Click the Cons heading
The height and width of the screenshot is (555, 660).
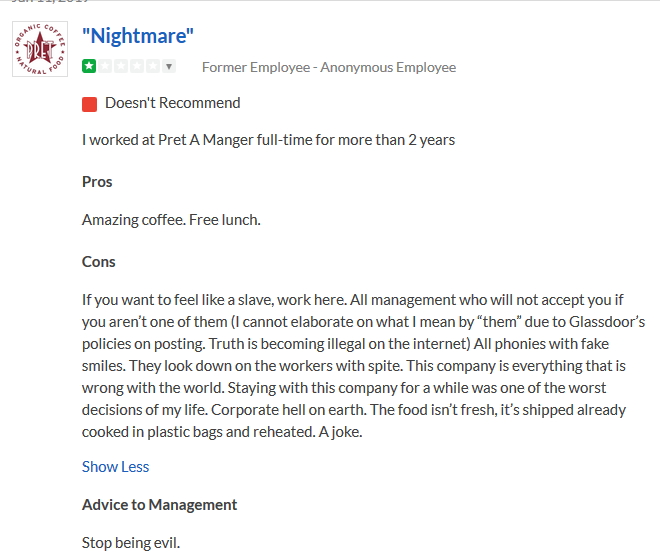click(99, 262)
